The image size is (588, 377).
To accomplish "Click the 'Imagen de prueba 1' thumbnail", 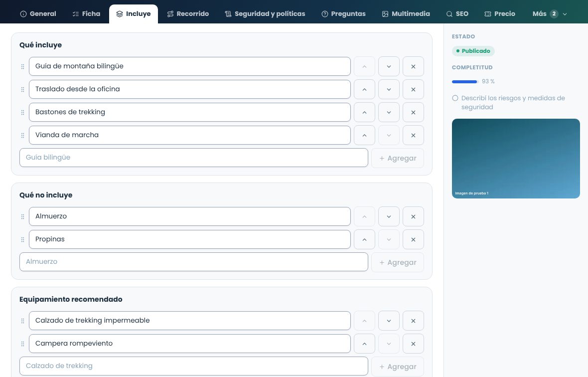I will [x=516, y=159].
